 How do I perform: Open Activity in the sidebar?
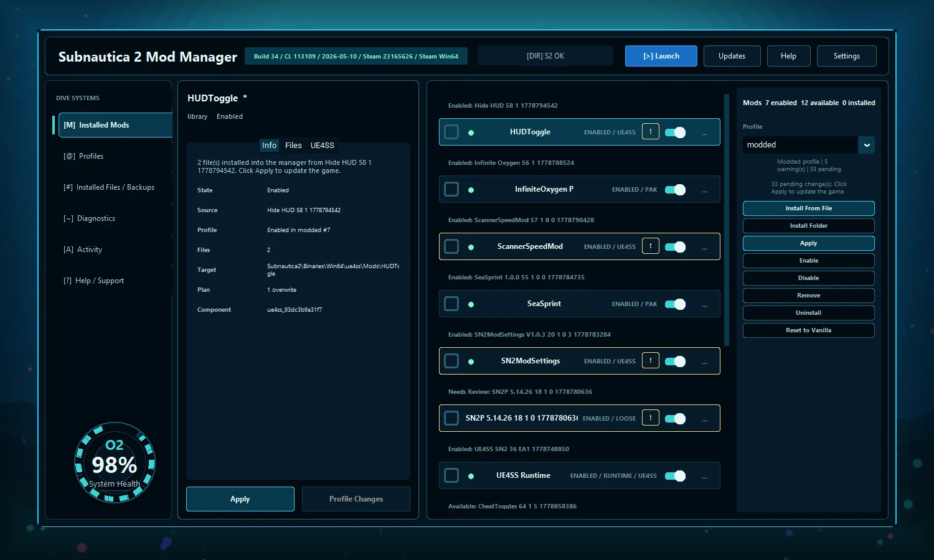coord(115,250)
